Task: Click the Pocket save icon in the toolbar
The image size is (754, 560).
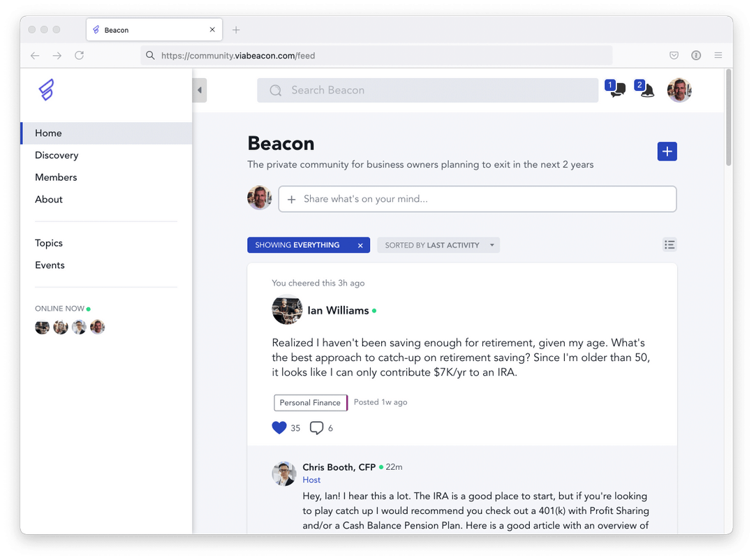Action: (674, 55)
